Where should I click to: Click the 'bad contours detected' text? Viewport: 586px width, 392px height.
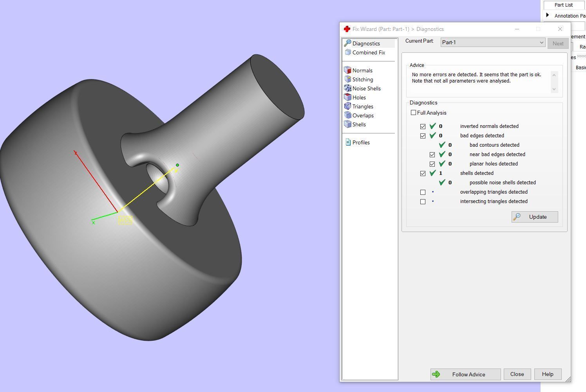[494, 145]
